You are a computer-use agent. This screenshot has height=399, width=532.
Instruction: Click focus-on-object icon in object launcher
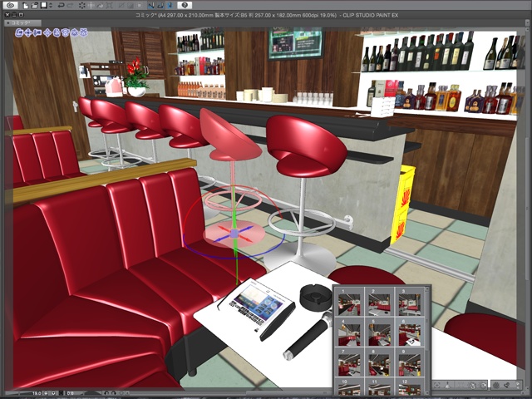(x=437, y=385)
